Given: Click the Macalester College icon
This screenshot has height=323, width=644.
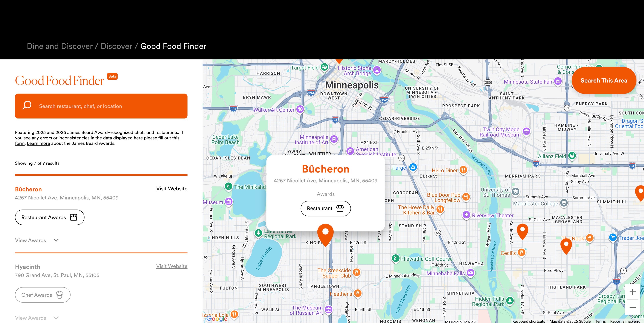Looking at the screenshot, I should [x=564, y=203].
